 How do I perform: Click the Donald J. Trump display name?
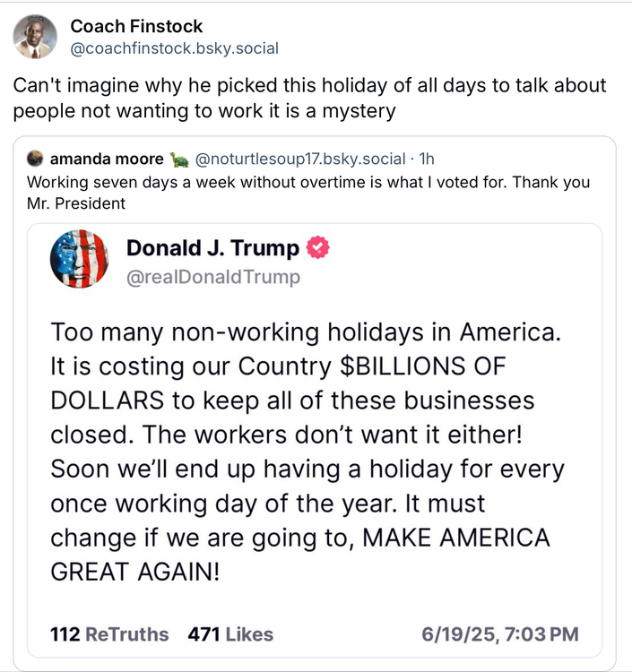214,247
